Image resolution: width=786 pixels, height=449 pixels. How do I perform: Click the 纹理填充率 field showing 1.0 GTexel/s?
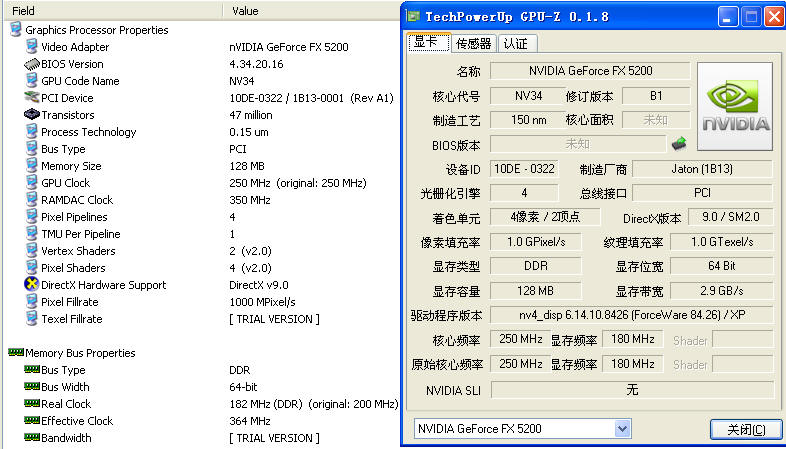pos(722,242)
